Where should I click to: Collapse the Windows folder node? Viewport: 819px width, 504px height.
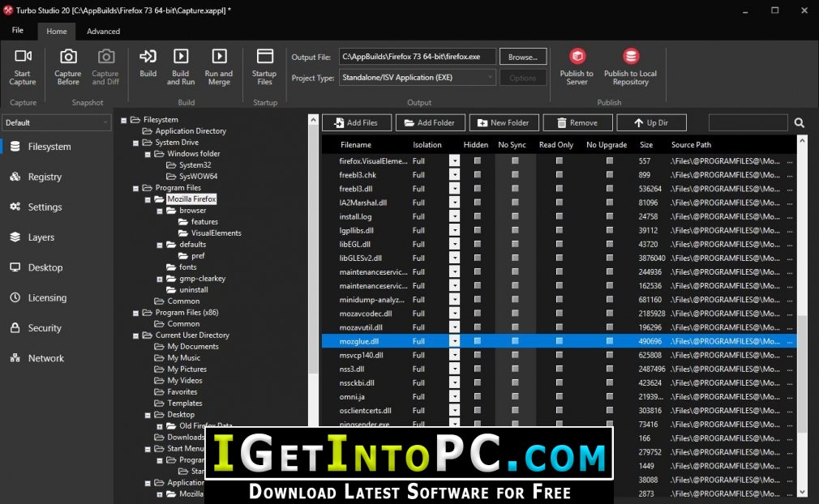pyautogui.click(x=148, y=154)
